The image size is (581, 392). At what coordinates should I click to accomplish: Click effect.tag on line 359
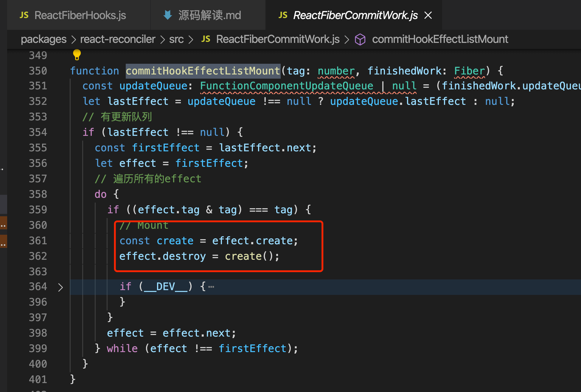coord(169,210)
